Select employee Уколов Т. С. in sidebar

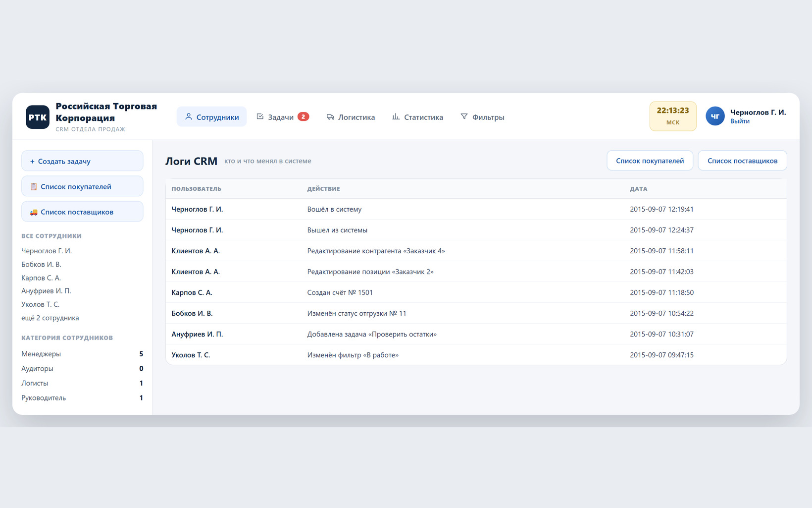point(40,304)
